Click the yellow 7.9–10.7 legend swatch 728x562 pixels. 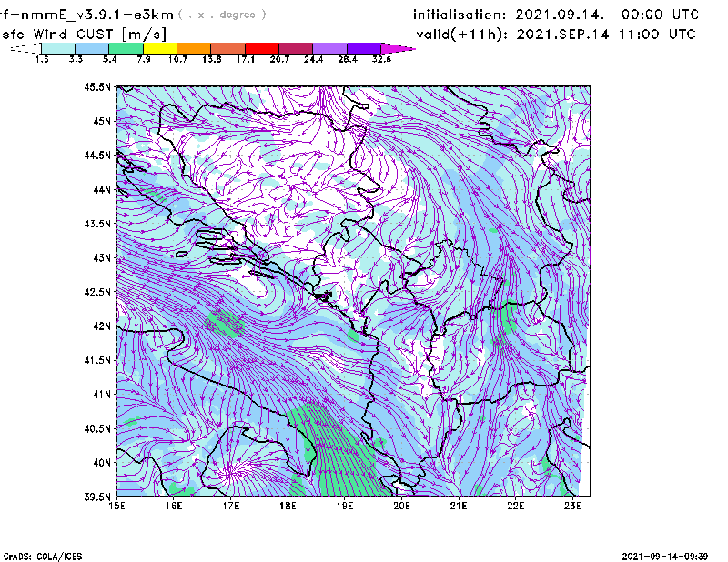(x=160, y=48)
